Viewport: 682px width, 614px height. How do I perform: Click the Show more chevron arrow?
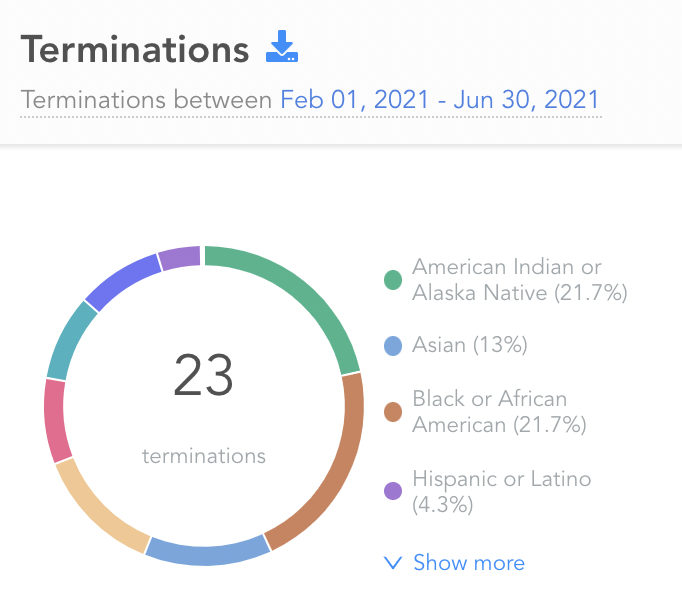tap(393, 562)
